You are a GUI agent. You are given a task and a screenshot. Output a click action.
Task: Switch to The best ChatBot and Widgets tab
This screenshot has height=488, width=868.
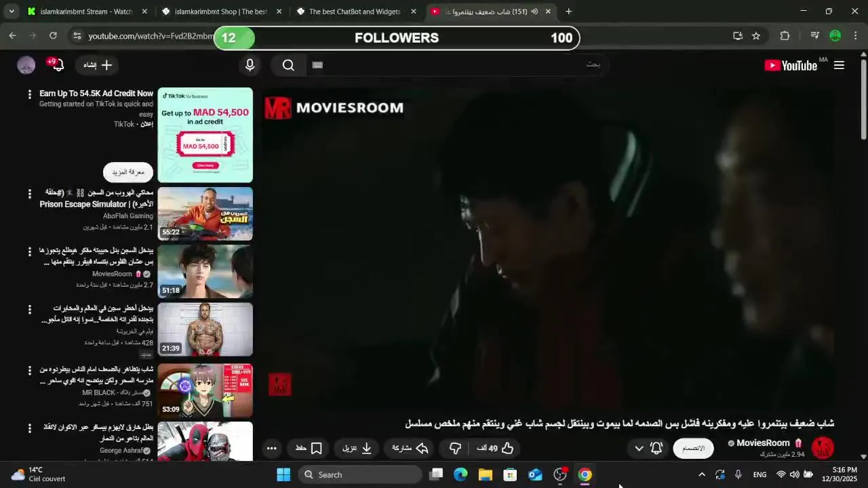point(355,12)
